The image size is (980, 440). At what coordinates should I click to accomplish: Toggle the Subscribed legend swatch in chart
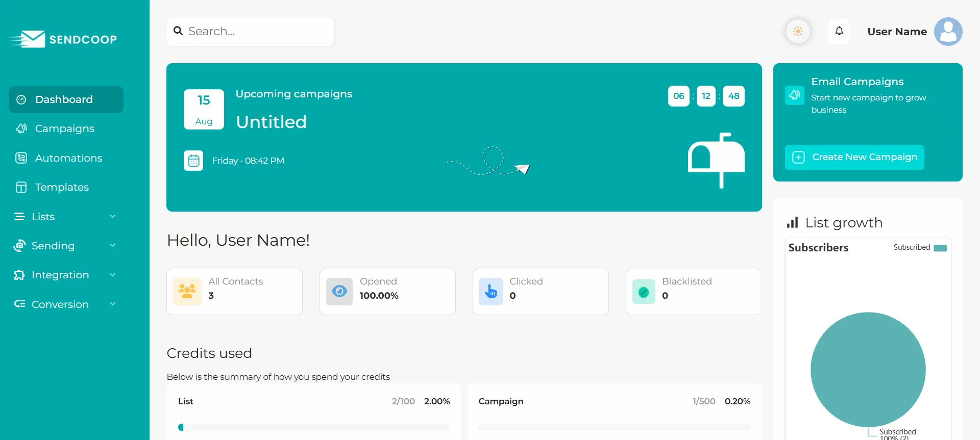940,248
